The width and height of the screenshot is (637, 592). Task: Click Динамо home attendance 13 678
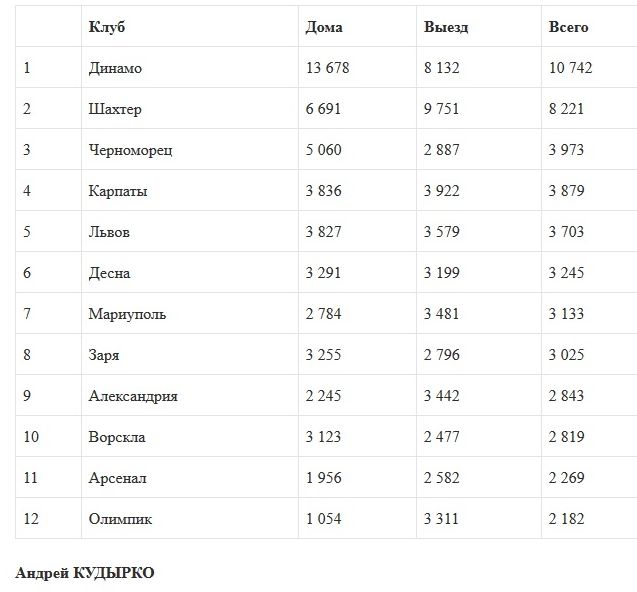pos(329,68)
